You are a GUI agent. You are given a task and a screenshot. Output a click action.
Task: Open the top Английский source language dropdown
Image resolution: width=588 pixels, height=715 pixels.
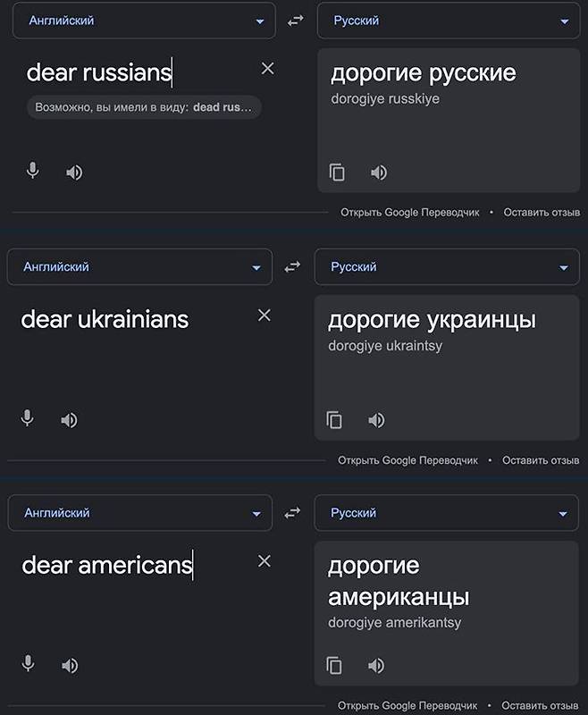[144, 21]
